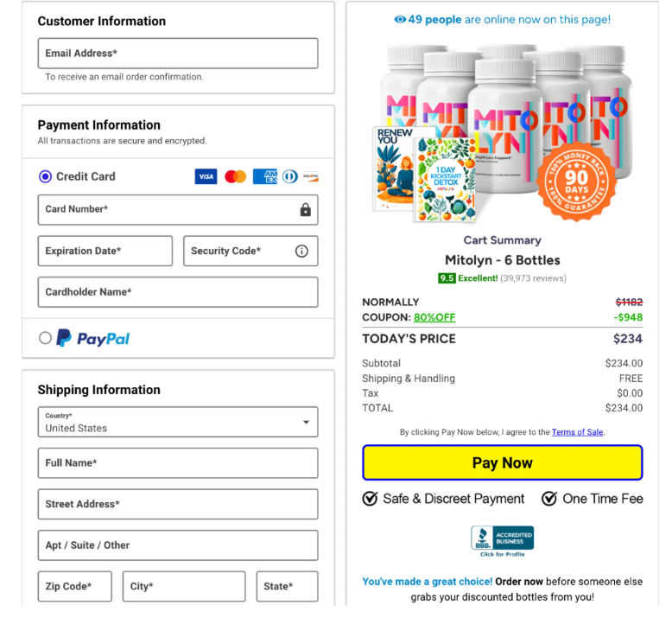Click the State field
The height and width of the screenshot is (618, 672).
[287, 586]
